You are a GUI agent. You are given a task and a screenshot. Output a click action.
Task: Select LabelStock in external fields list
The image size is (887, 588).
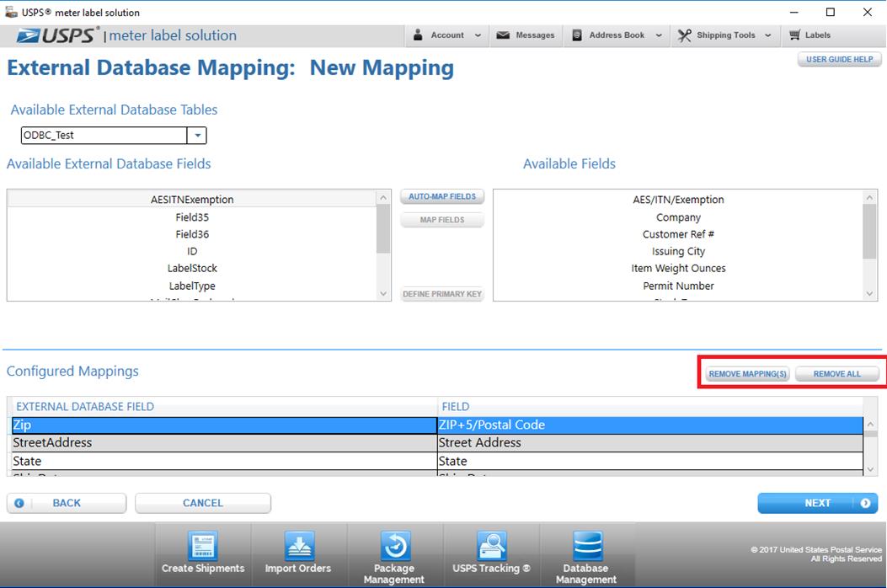(192, 268)
